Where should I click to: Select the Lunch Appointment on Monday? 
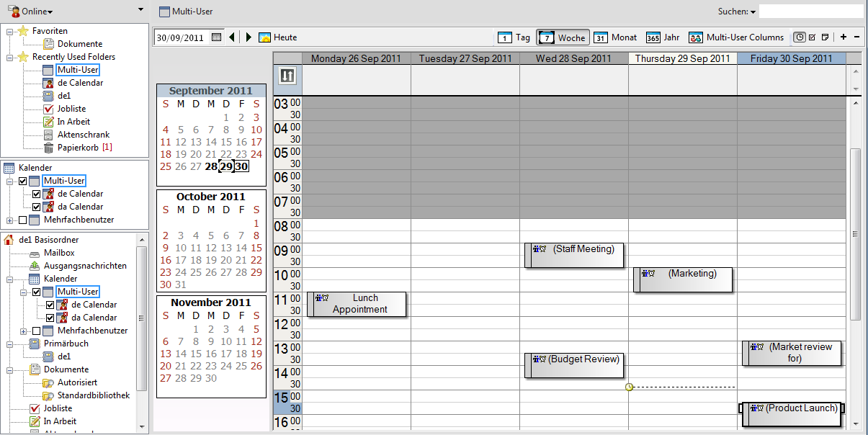(x=357, y=304)
